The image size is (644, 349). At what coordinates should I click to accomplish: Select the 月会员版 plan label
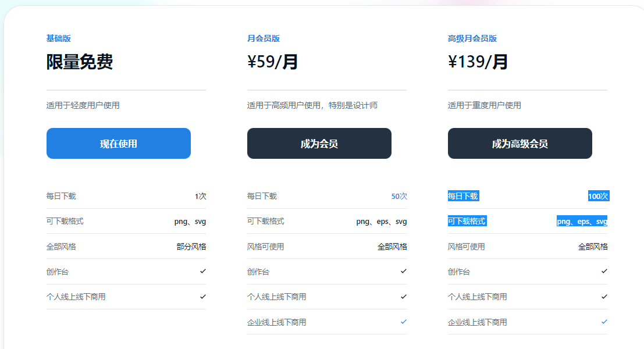click(x=264, y=38)
